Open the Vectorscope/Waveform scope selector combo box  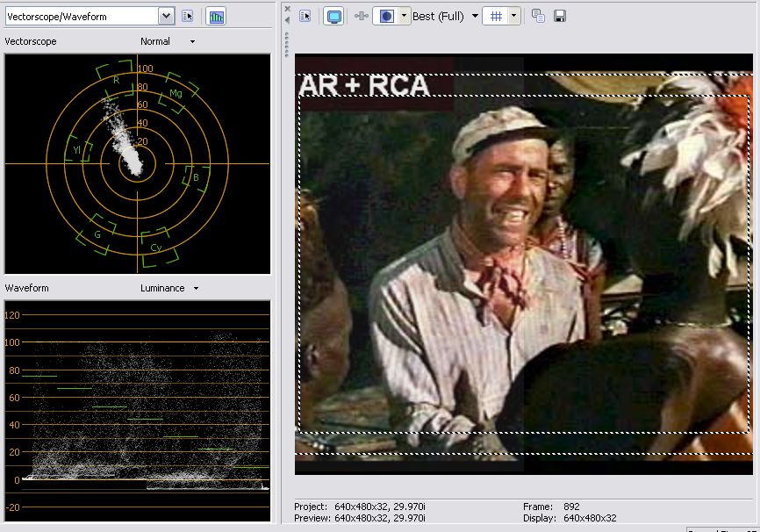[90, 17]
